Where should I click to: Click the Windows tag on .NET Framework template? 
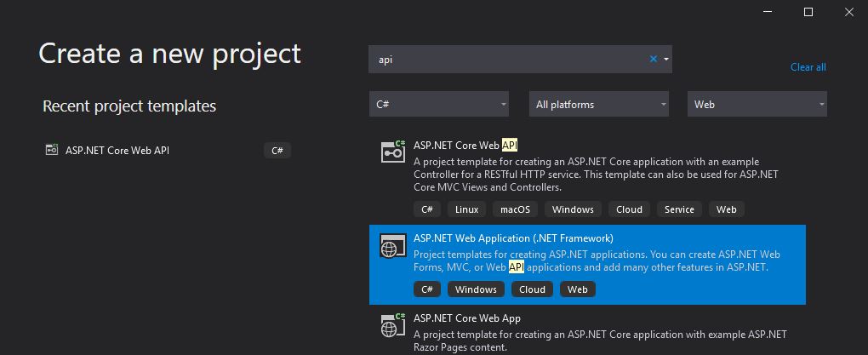click(476, 289)
